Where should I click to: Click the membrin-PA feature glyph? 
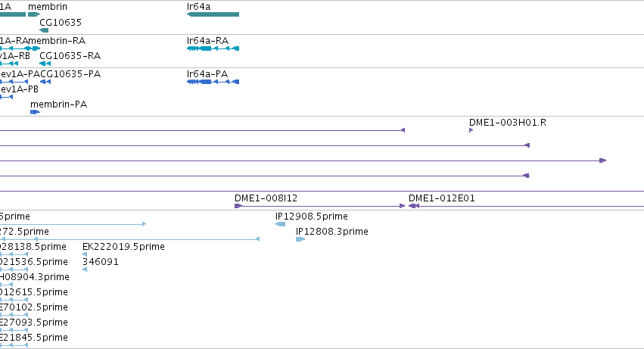click(35, 112)
